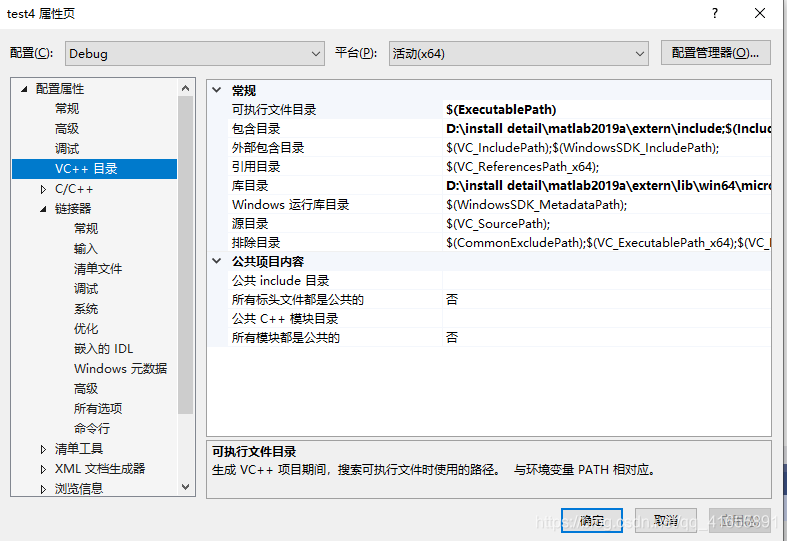Expand the 浏览信息 tree node
The height and width of the screenshot is (541, 787).
43,489
